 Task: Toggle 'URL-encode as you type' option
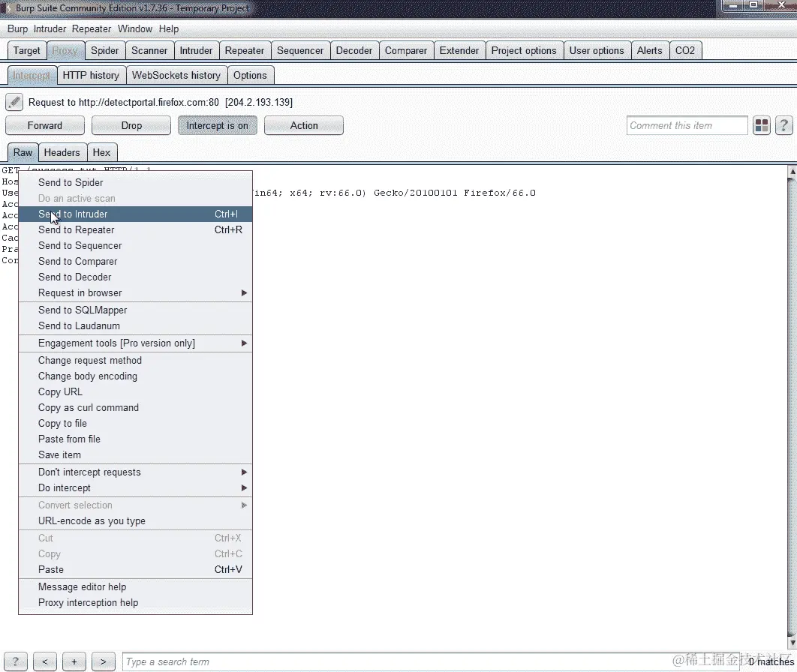pos(135,520)
